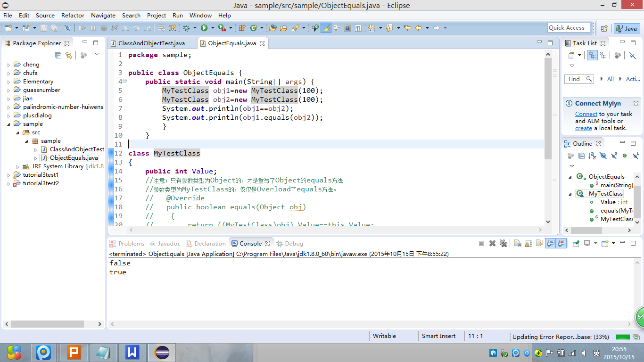Click the New Task icon in Task List
This screenshot has height=362, width=644.
coord(572,55)
